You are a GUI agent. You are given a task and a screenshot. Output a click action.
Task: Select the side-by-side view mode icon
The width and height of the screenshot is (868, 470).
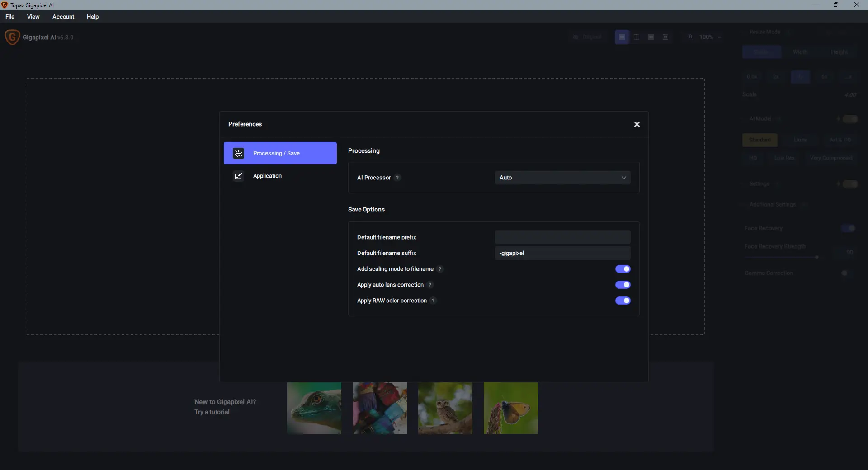(x=651, y=37)
